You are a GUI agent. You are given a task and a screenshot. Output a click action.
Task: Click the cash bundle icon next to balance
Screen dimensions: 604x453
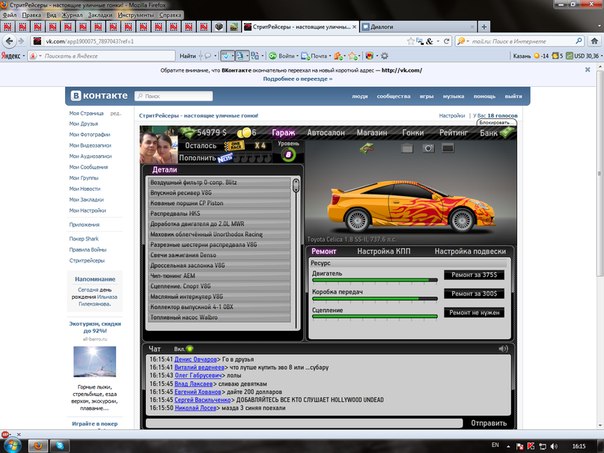coord(188,133)
